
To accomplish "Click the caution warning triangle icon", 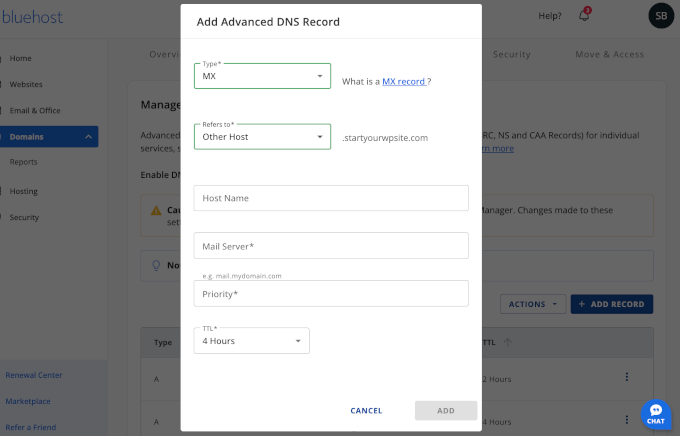I will (x=156, y=211).
